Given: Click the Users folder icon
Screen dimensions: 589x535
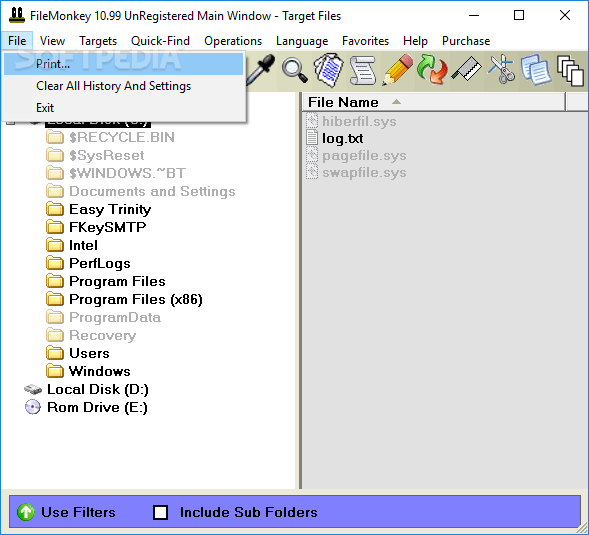Looking at the screenshot, I should pyautogui.click(x=55, y=353).
